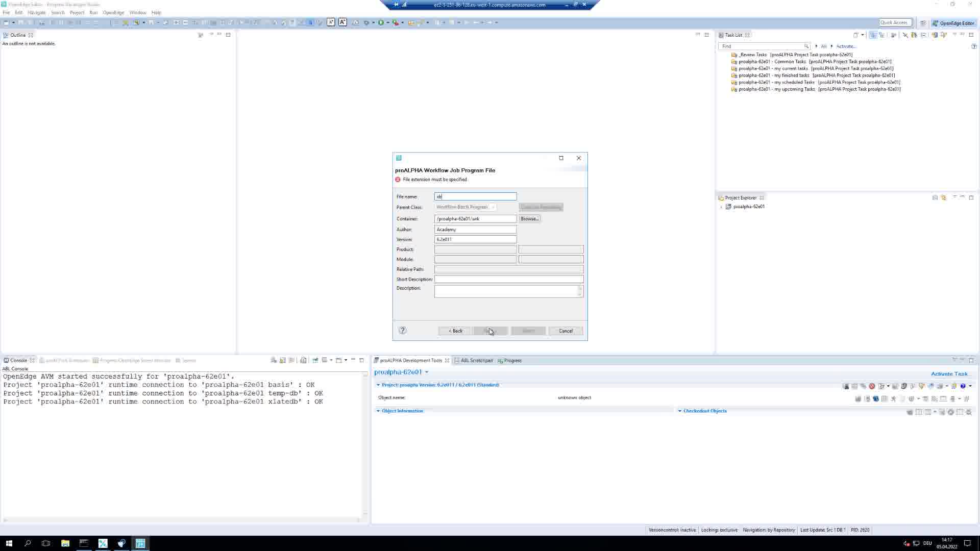Screen dimensions: 980x551
Task: Select _Review Tasks in Task List
Action: [792, 55]
